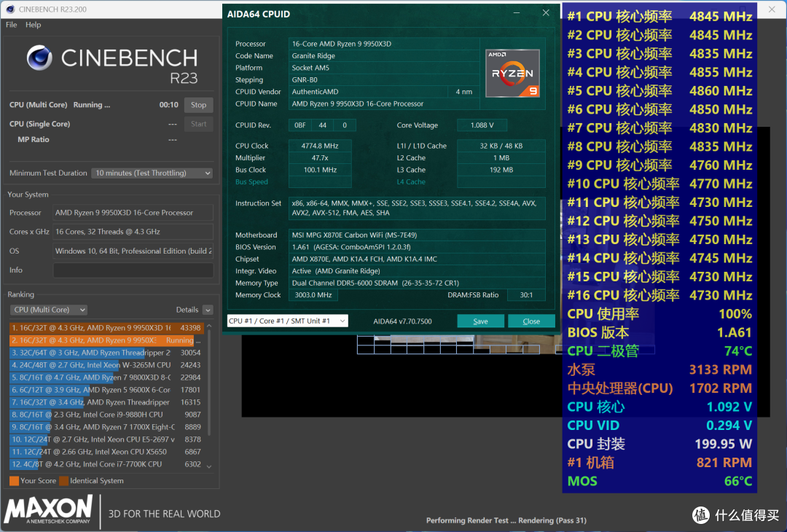Select the Core i9-9880H ranking row
This screenshot has width=787, height=532.
click(106, 415)
